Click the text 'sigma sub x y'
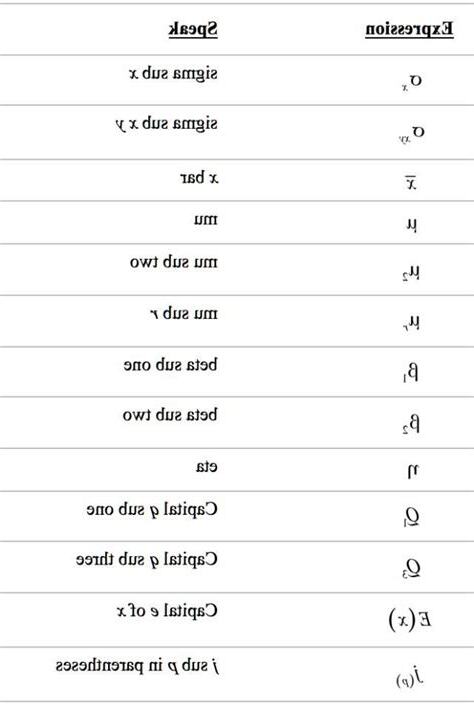 point(166,125)
